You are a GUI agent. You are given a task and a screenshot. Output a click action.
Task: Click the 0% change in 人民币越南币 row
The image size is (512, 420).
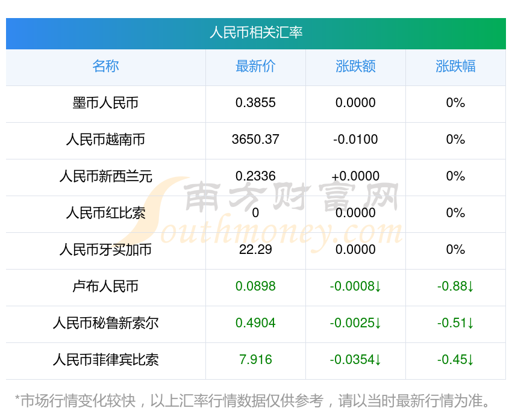[x=455, y=140]
